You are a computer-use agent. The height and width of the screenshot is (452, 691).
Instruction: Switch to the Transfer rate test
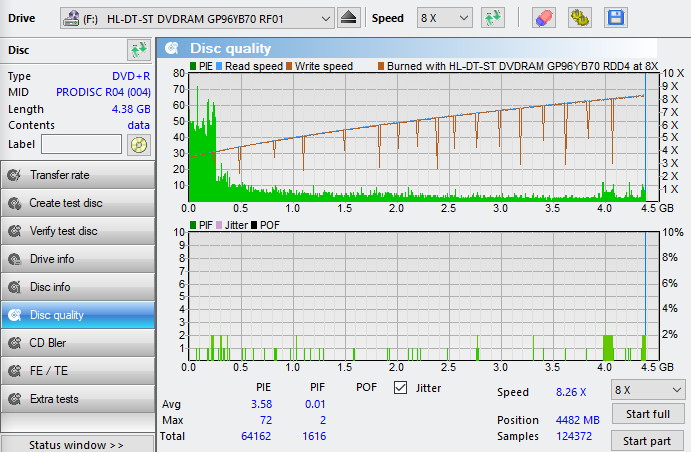point(77,175)
